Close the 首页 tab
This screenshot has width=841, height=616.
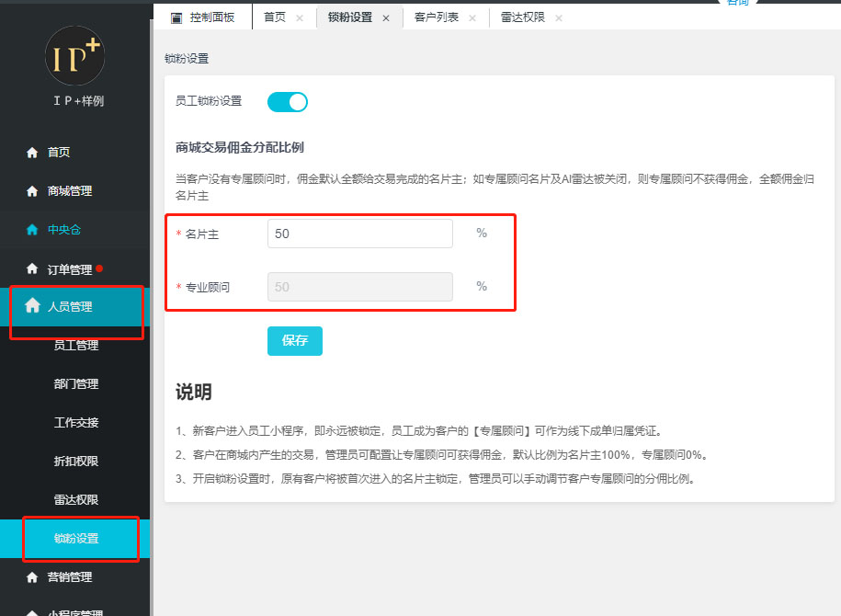[x=300, y=18]
